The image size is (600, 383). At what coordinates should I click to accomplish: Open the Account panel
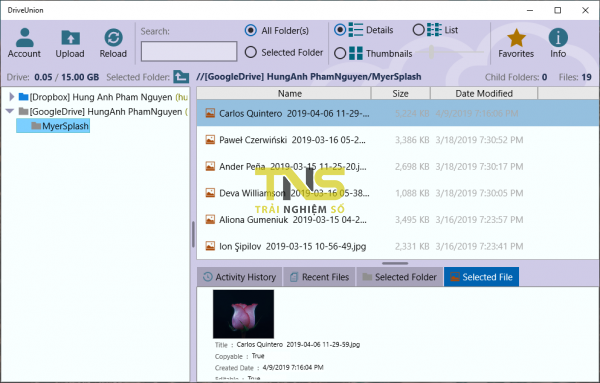24,43
